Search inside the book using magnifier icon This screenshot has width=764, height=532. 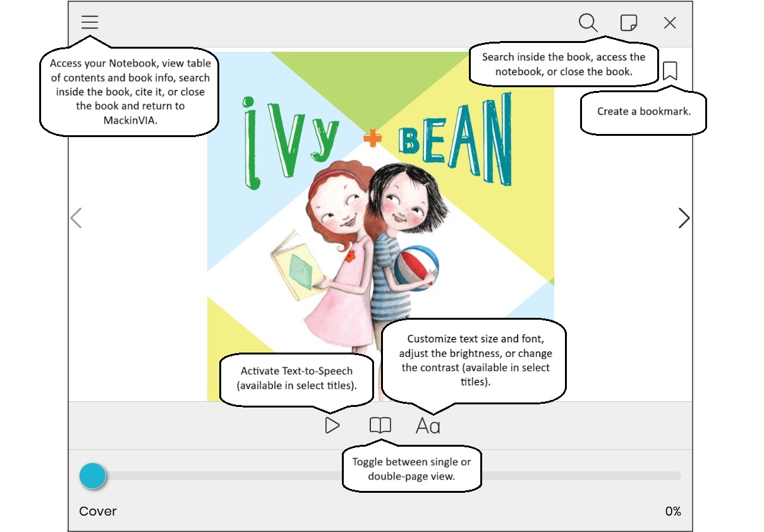click(x=588, y=23)
